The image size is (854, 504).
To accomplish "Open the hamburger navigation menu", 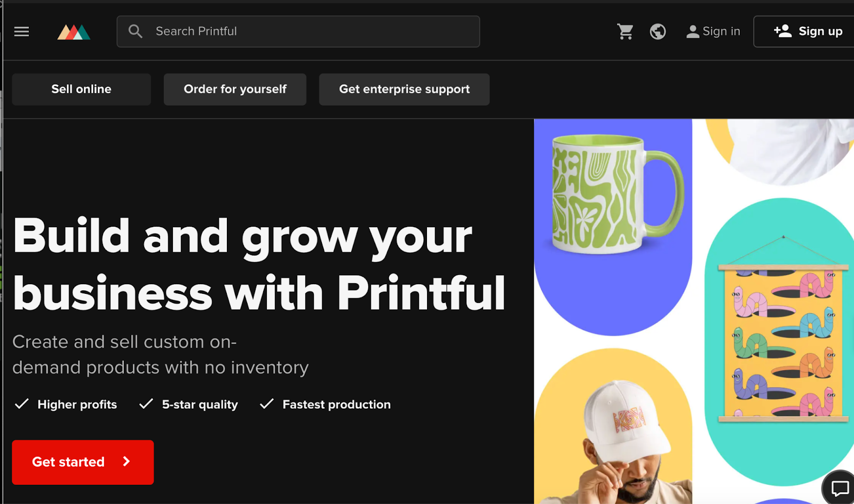I will [21, 31].
